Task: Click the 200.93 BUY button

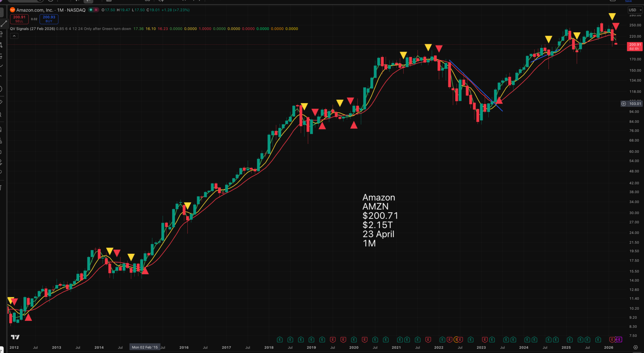Action: pyautogui.click(x=49, y=19)
